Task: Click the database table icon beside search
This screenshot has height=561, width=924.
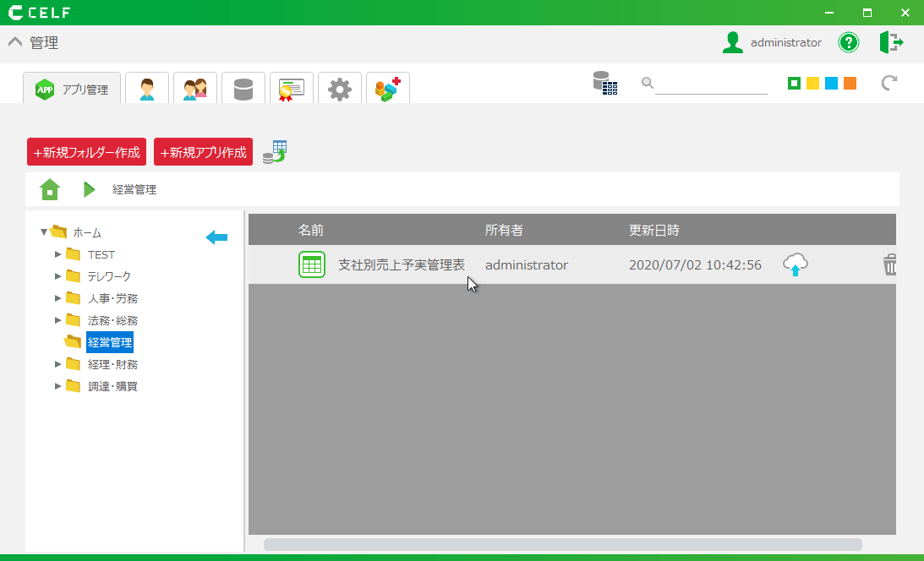Action: coord(604,83)
